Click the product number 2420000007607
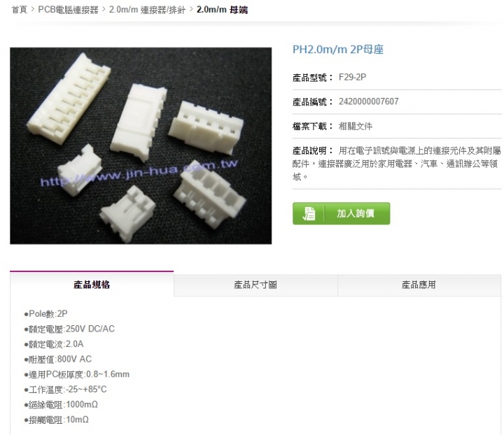504x435 pixels. tap(368, 102)
